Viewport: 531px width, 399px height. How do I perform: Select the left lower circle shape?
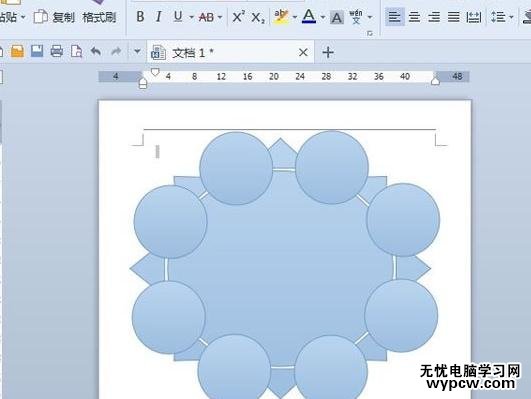pos(169,317)
